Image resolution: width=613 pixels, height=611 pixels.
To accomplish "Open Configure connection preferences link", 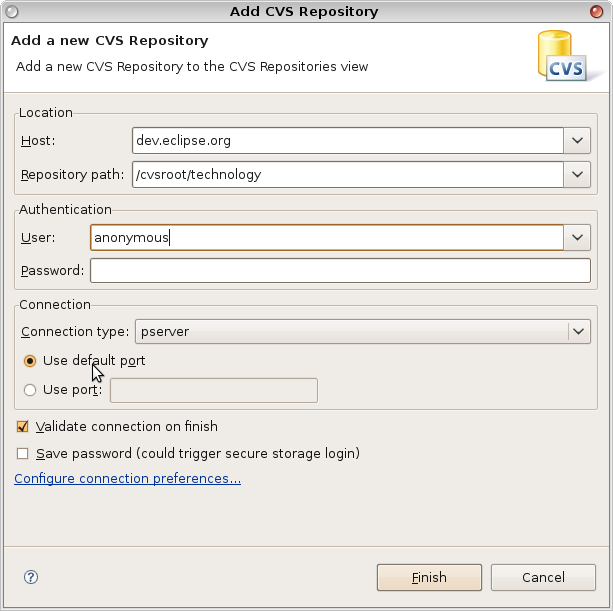I will pos(127,478).
